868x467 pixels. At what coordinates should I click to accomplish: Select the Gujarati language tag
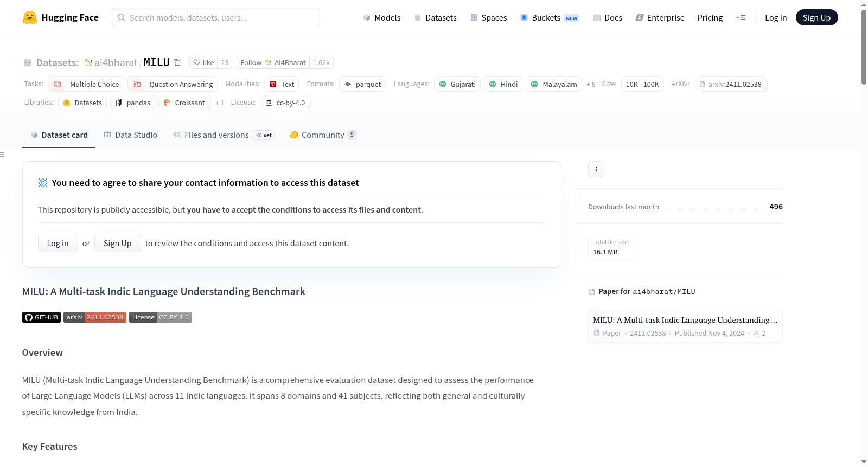tap(457, 84)
